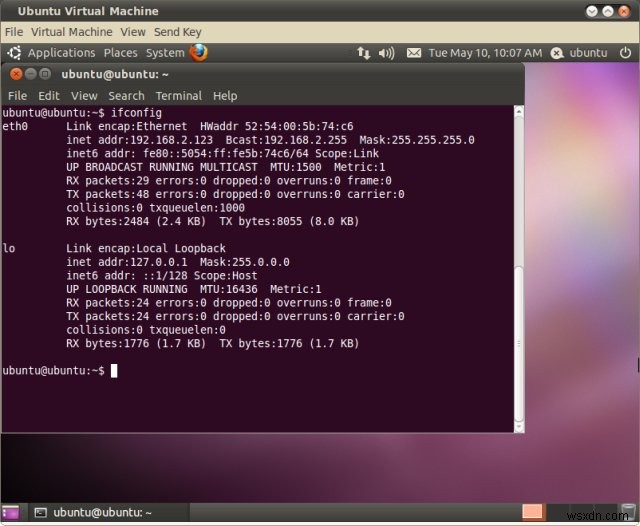Image resolution: width=640 pixels, height=526 pixels.
Task: Open the Places menu
Action: [x=120, y=53]
